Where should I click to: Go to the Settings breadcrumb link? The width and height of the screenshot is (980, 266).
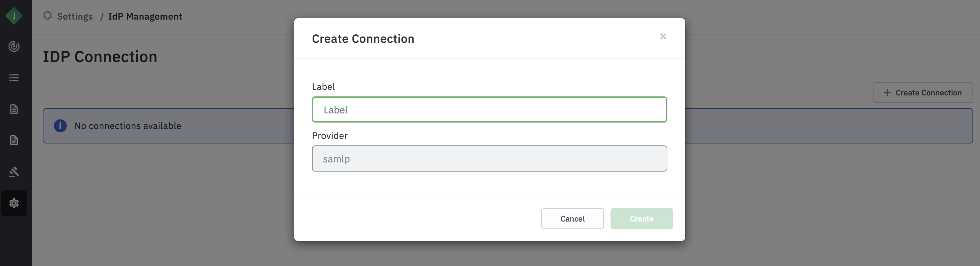[74, 16]
